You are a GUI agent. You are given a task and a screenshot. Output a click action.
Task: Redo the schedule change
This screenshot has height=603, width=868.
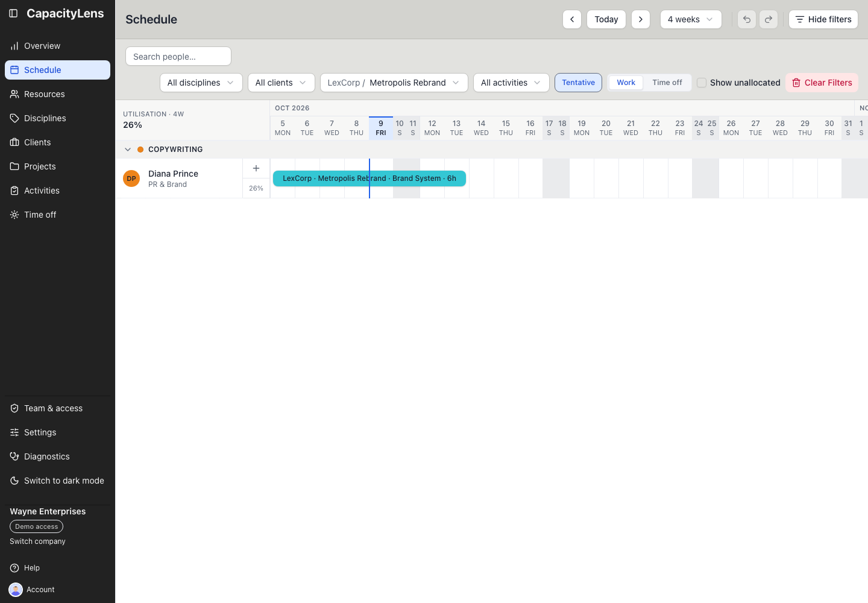[x=769, y=19]
